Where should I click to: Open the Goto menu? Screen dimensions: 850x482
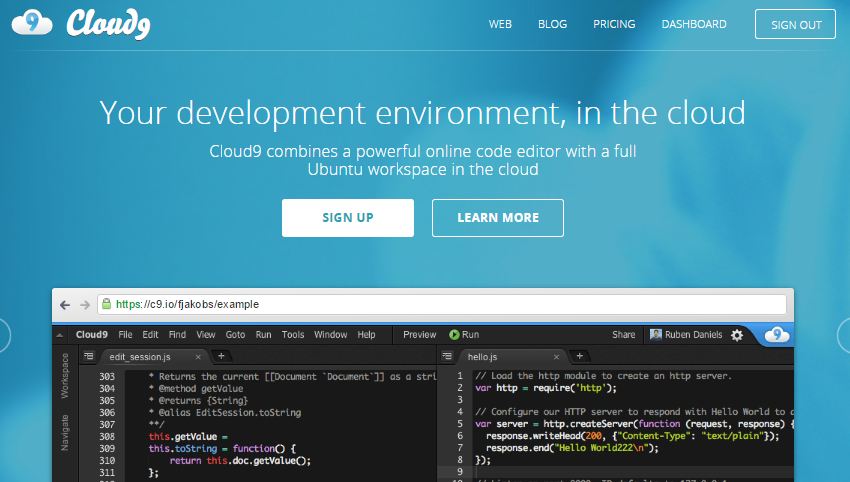pos(235,335)
